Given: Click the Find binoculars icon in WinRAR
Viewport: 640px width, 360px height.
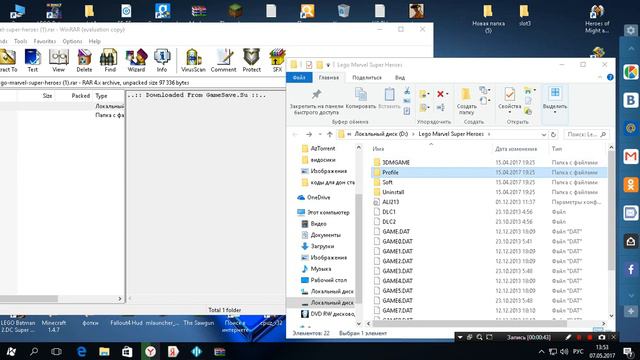Looking at the screenshot, I should tap(109, 60).
